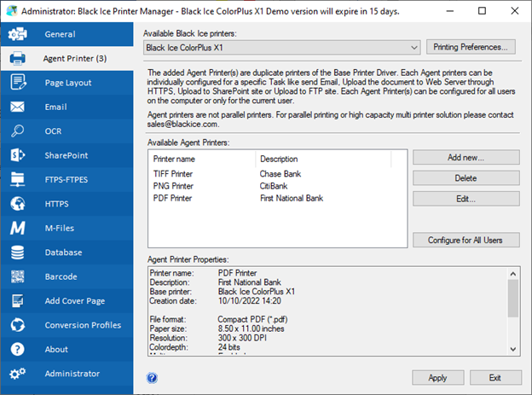Click the HTTPS globe icon

click(x=17, y=204)
